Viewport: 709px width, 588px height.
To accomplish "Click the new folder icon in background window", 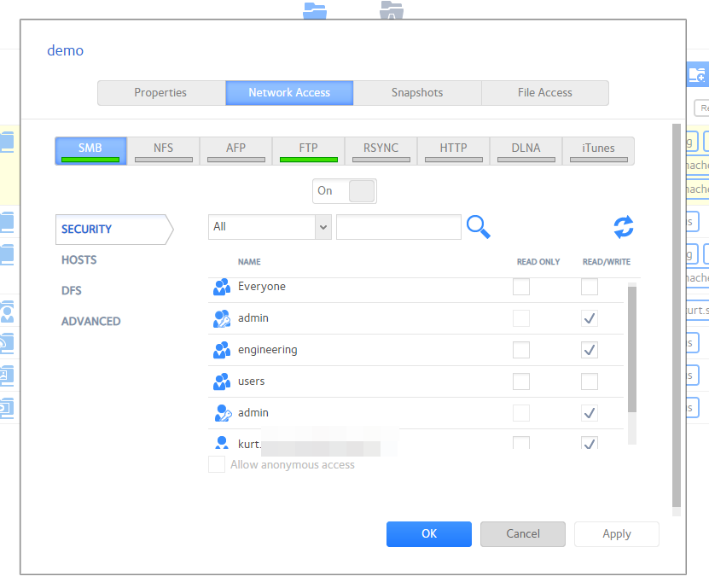I will coord(697,74).
